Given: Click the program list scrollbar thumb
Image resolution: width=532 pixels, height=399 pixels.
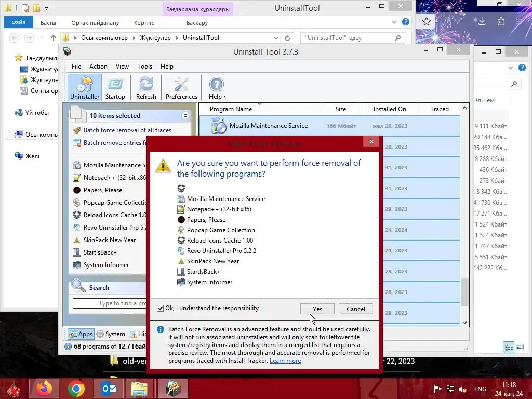Looking at the screenshot, I should pos(464,292).
